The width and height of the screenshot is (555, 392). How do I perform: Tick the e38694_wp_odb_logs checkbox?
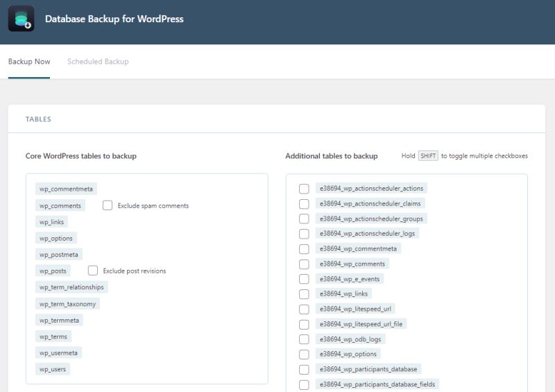304,339
